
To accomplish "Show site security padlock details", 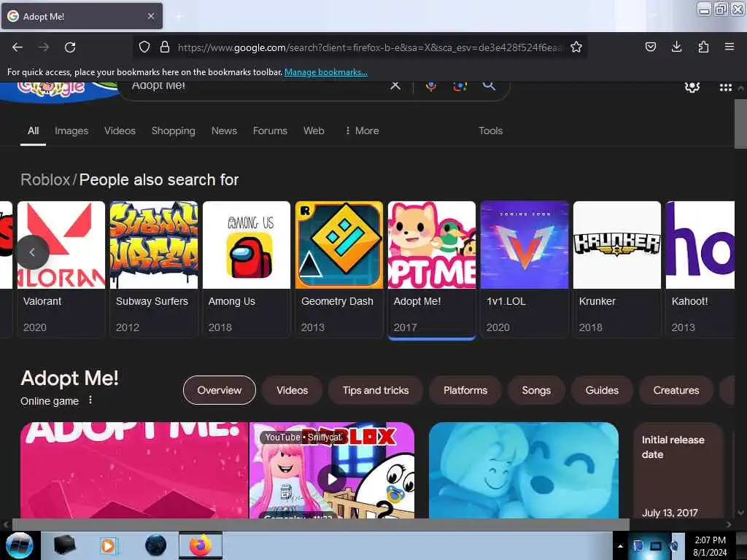I will click(165, 47).
